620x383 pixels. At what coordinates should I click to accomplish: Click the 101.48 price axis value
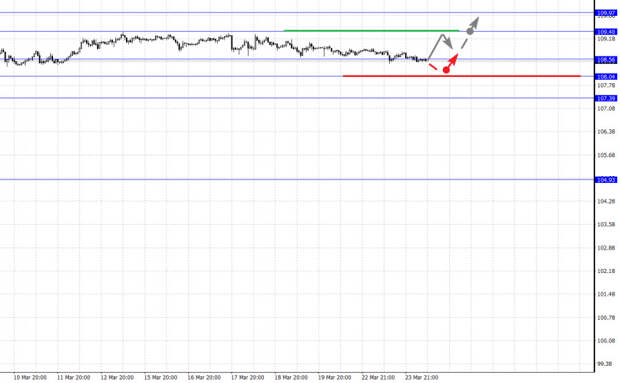tap(606, 294)
